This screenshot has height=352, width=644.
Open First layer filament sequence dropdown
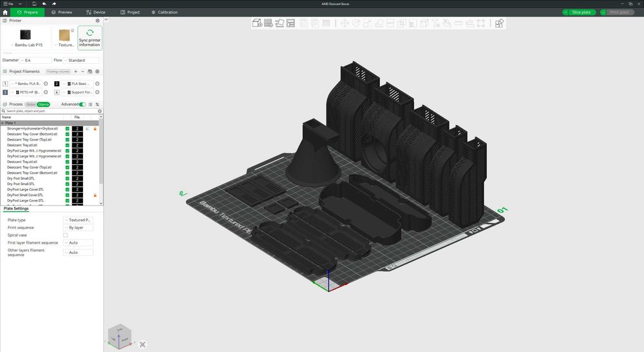[x=78, y=242]
